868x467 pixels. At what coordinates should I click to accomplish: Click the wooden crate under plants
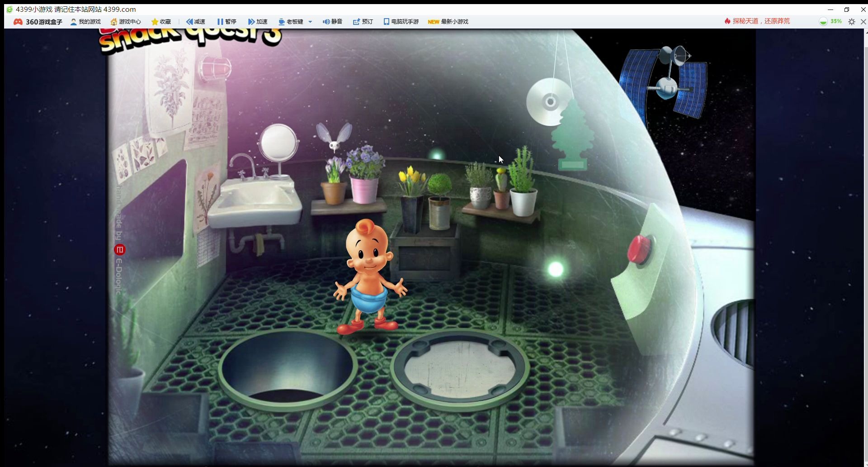point(425,252)
